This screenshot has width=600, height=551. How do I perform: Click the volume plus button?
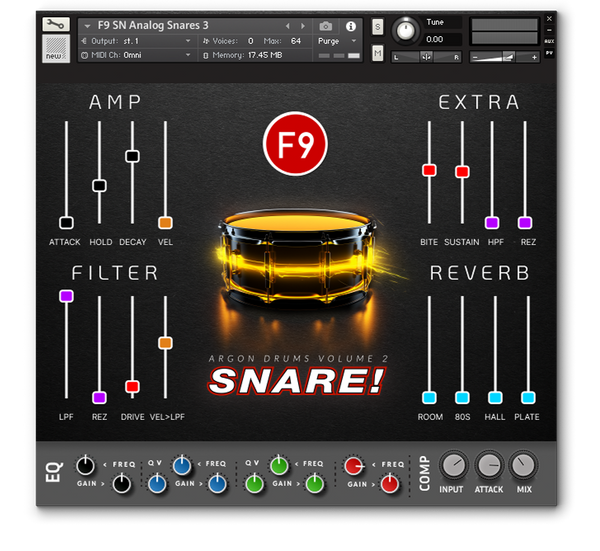pos(534,57)
